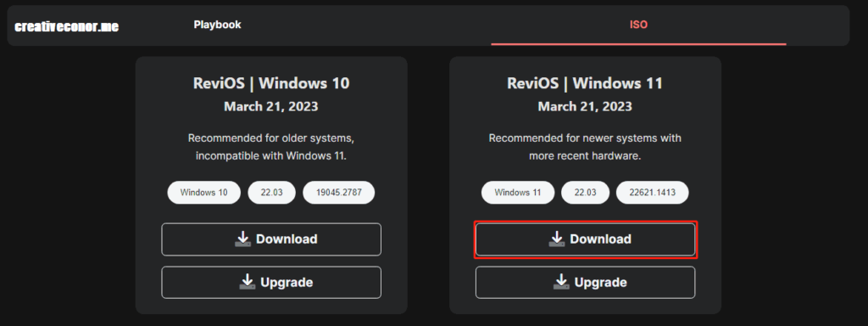The height and width of the screenshot is (326, 868).
Task: Click the 22621.1413 build tag
Action: [x=653, y=193]
